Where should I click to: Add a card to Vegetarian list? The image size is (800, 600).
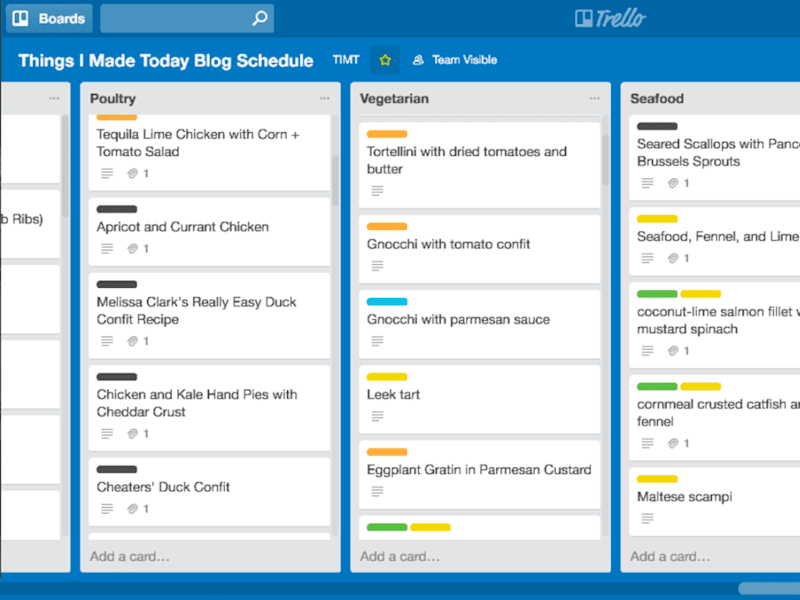[x=399, y=556]
